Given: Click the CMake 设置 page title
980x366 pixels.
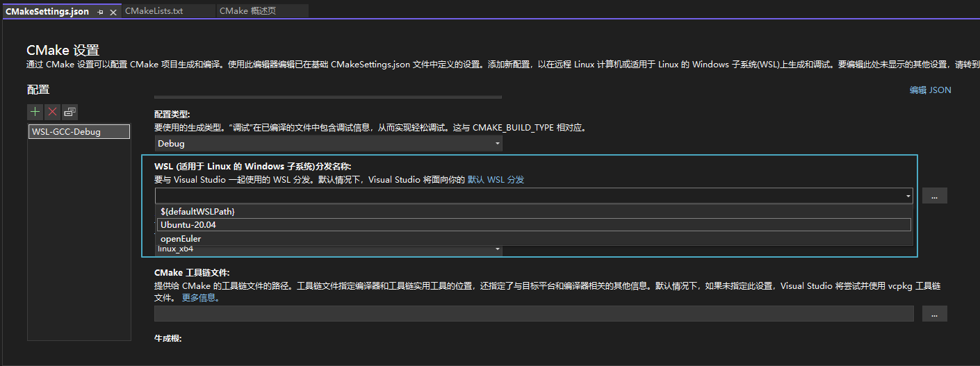Looking at the screenshot, I should coord(63,50).
